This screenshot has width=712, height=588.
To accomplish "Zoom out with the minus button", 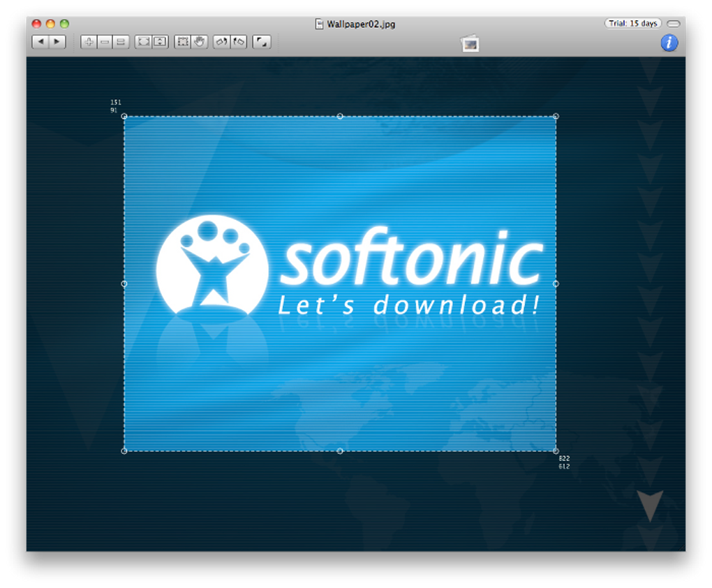I will coord(105,42).
